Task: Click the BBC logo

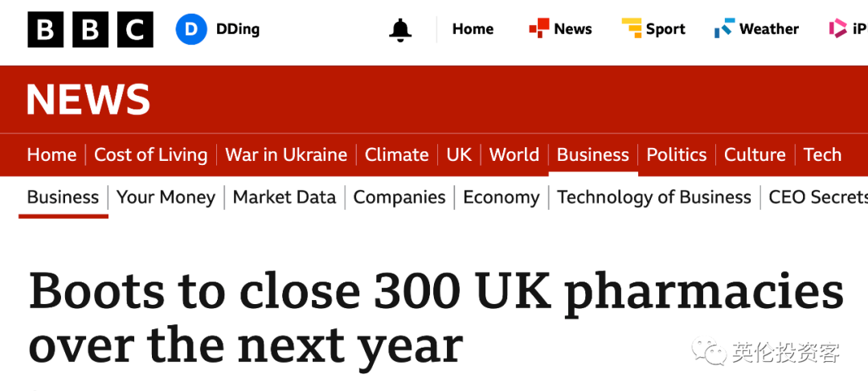Action: point(90,30)
